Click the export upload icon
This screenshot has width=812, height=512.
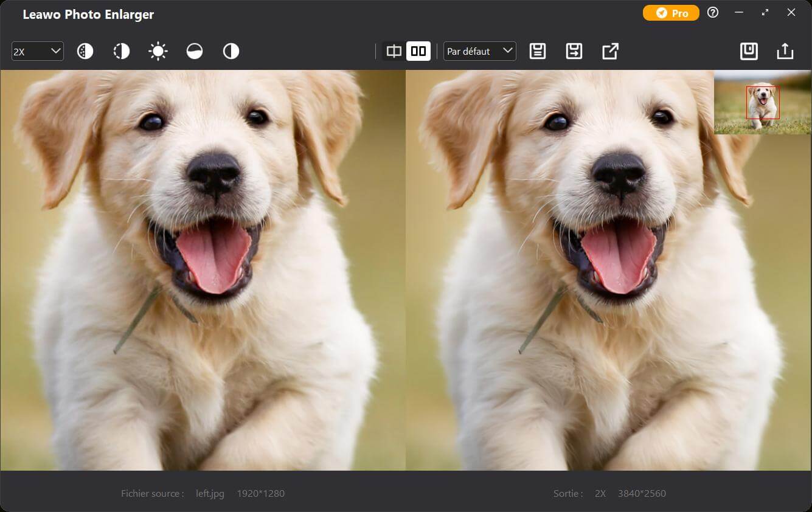click(x=785, y=52)
